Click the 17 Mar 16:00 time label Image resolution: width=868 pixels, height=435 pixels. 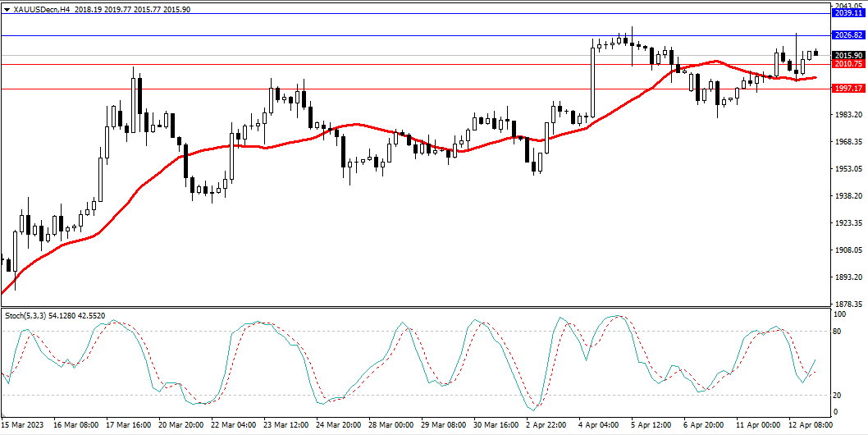129,425
